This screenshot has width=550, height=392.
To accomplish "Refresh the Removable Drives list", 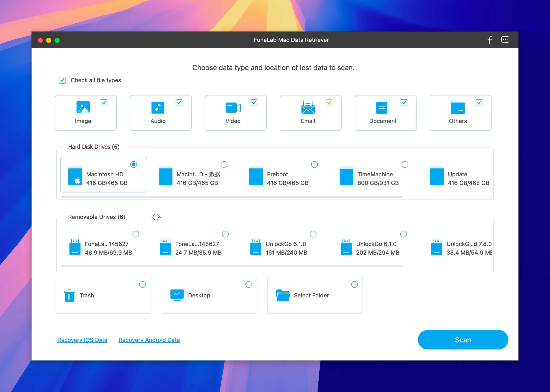I will pyautogui.click(x=156, y=217).
